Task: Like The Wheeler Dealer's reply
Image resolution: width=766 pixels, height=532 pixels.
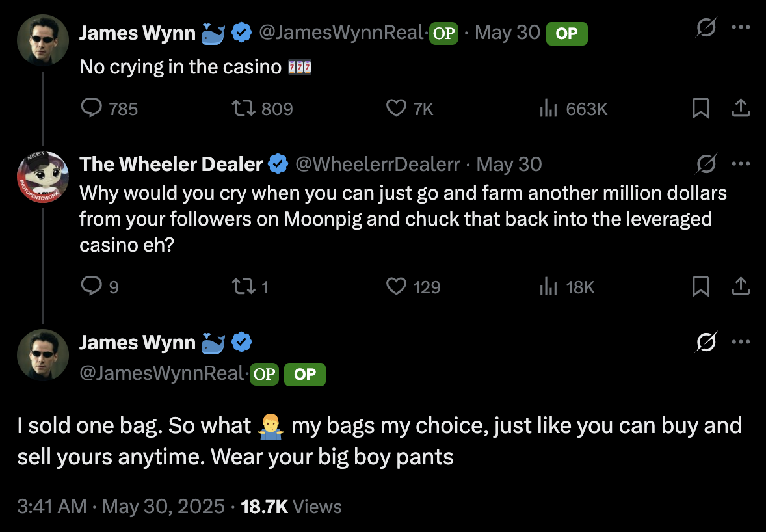Action: point(396,287)
